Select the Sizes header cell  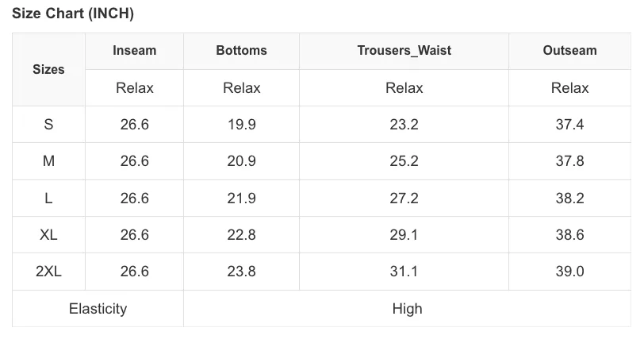[x=48, y=69]
